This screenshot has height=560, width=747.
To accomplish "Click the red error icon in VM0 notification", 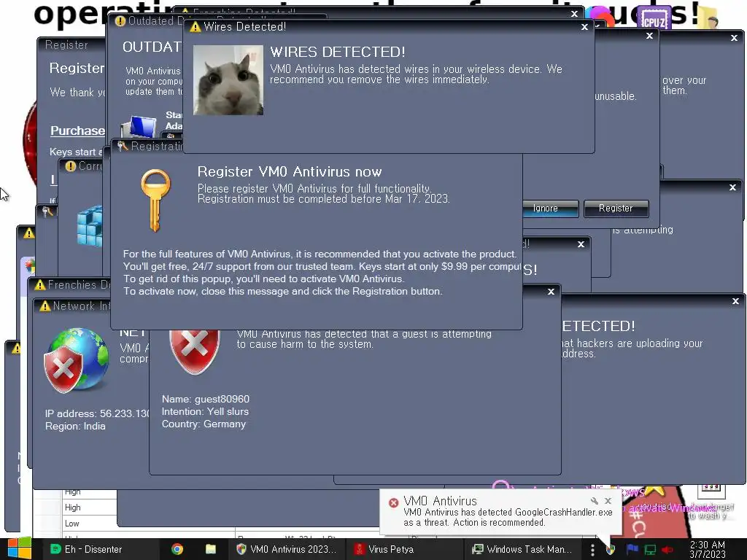I will [393, 502].
